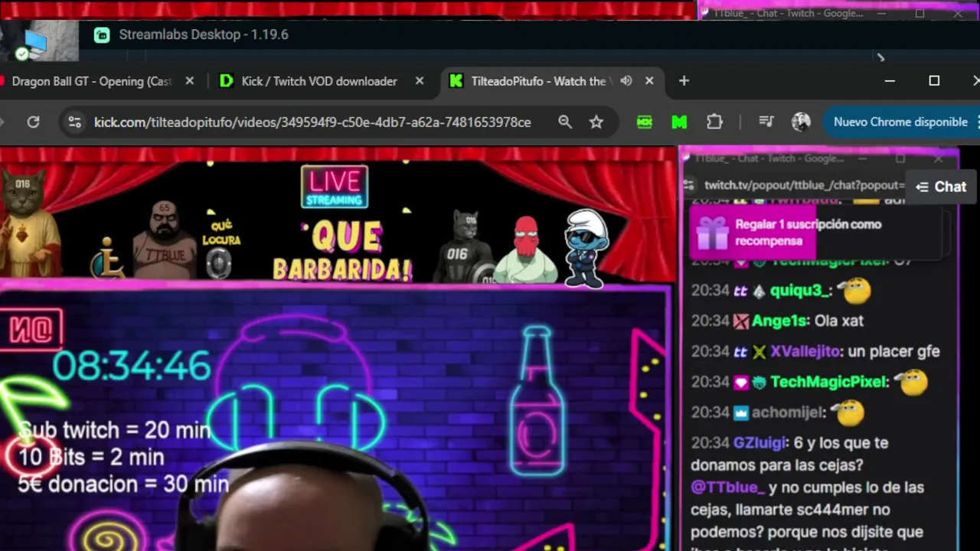980x551 pixels.
Task: Select the TilteadoPitufo Kick tab
Action: pos(538,81)
